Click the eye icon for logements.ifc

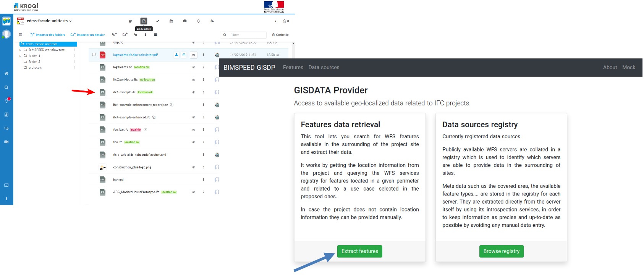[x=194, y=67]
